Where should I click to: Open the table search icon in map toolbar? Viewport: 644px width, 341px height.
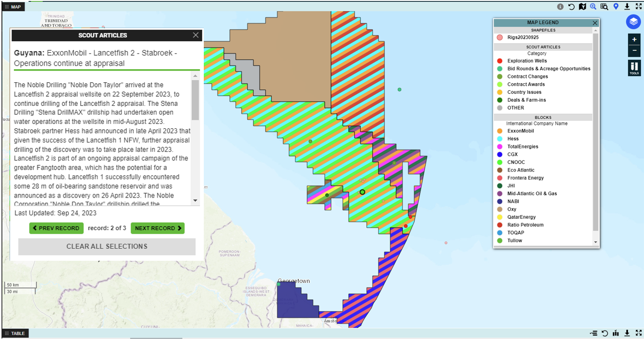(604, 7)
